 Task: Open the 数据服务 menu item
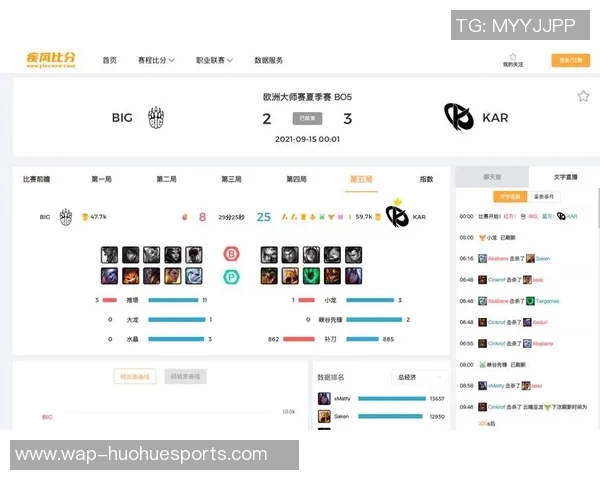coord(269,60)
